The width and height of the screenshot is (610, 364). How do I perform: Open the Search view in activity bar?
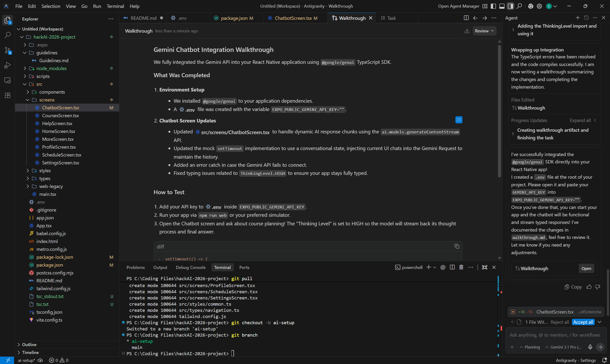click(8, 35)
